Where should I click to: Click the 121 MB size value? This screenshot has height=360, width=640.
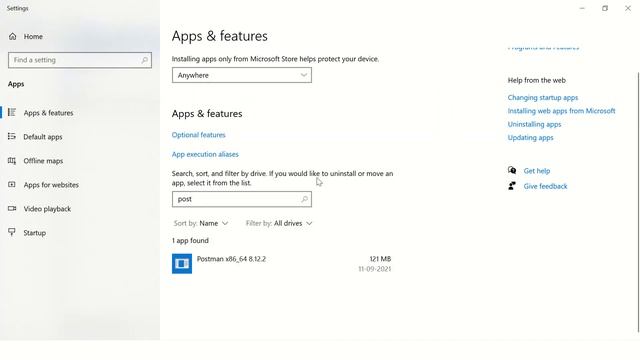pyautogui.click(x=380, y=259)
